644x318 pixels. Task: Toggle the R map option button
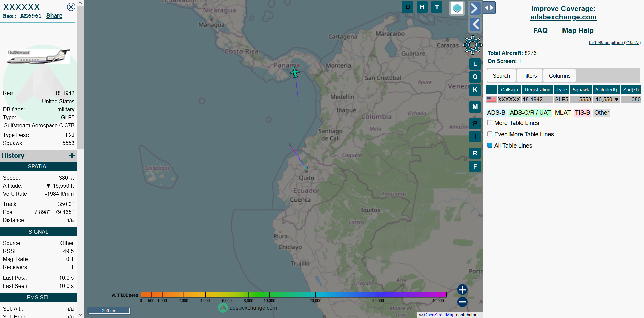[x=475, y=153]
